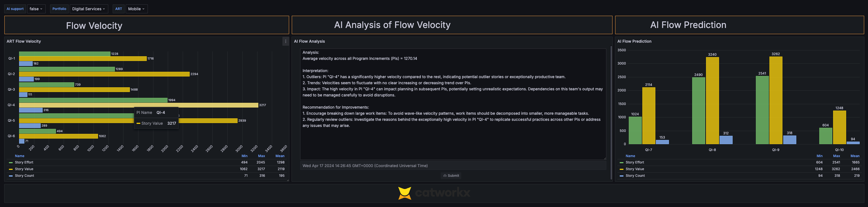Sort Flow Velocity legend by Name header
The image size is (868, 207).
pyautogui.click(x=20, y=156)
